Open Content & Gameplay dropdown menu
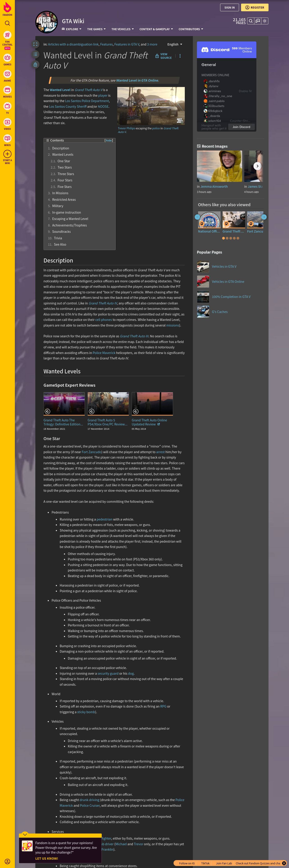The height and width of the screenshot is (868, 289). [x=156, y=29]
